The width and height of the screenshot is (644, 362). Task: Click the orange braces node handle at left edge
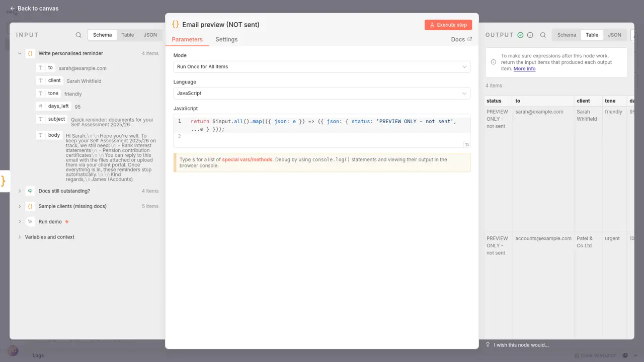(x=3, y=181)
